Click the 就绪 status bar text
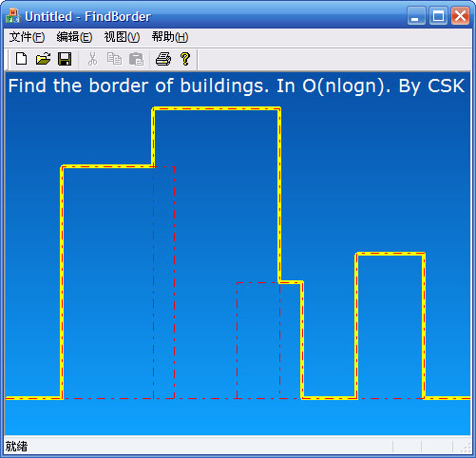The height and width of the screenshot is (458, 476). click(x=16, y=447)
